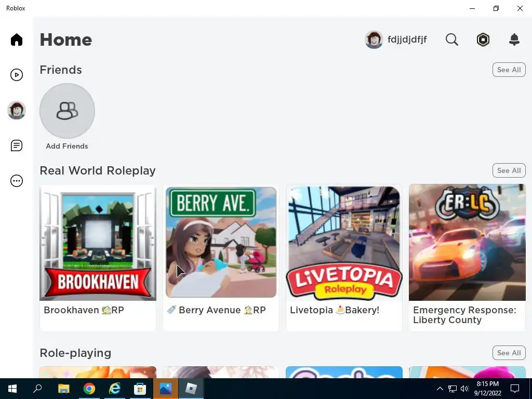Click the Berry Avenue RP title text
The height and width of the screenshot is (399, 532).
[217, 310]
